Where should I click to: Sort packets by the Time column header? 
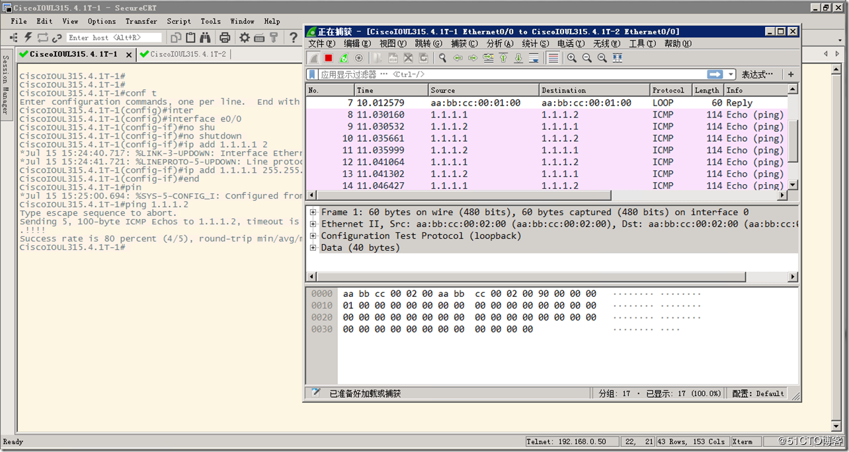[391, 90]
